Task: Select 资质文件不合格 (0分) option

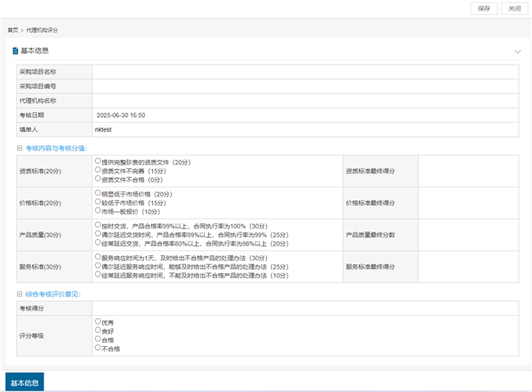Action: [x=98, y=178]
